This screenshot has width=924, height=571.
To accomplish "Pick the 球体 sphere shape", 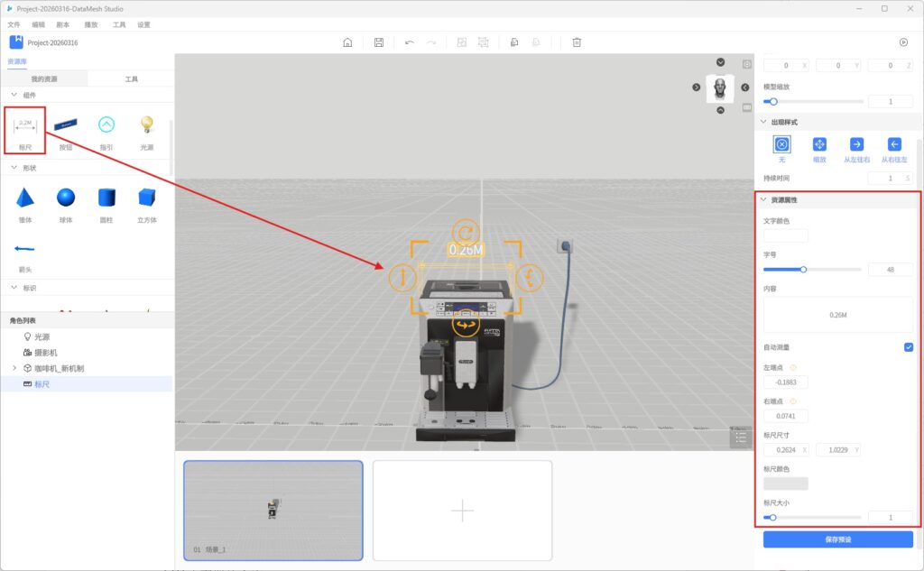I will pos(66,198).
